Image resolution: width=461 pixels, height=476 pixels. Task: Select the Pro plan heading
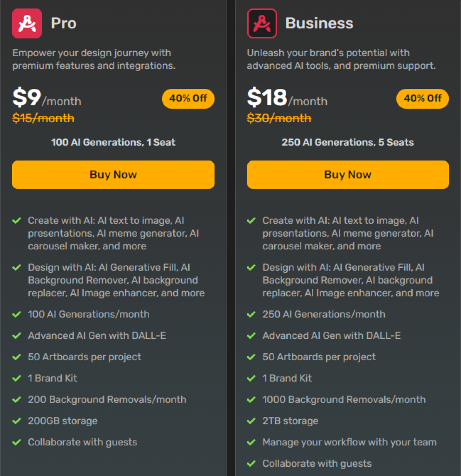(x=64, y=23)
